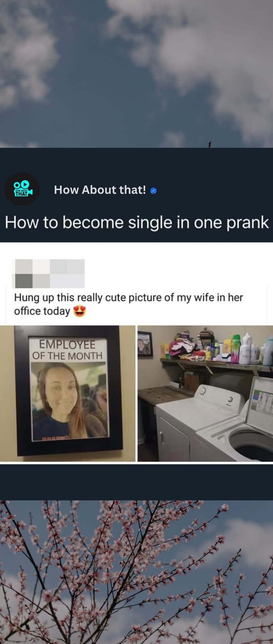Click the "EMPLOYEE OF THE MONTH" heading text
Image resolution: width=273 pixels, height=644 pixels.
point(67,350)
